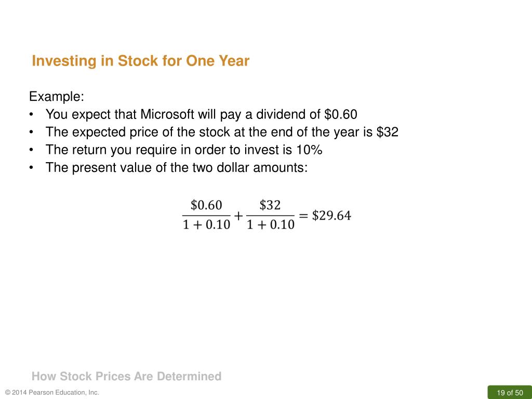Click the equals sign in the formula

coord(303,216)
